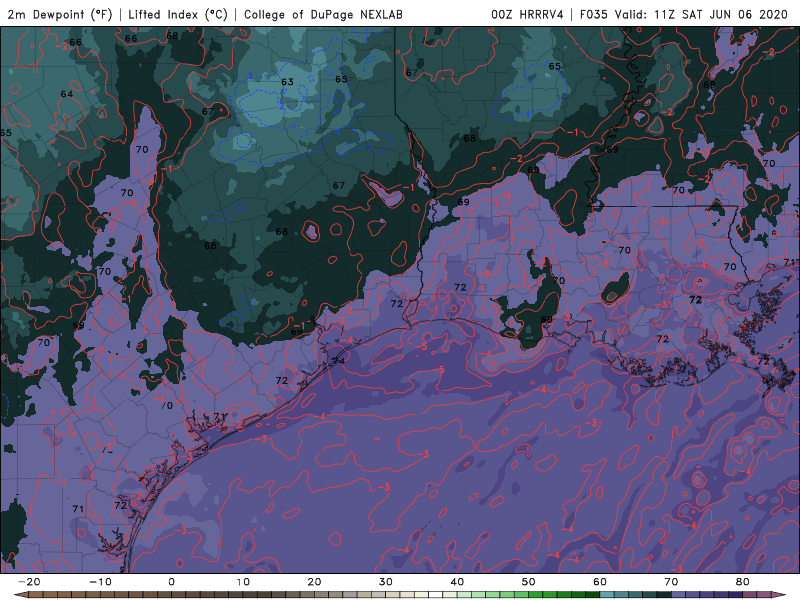The height and width of the screenshot is (600, 800).
Task: Click the 0 tick label on the color scale
Action: pyautogui.click(x=171, y=582)
